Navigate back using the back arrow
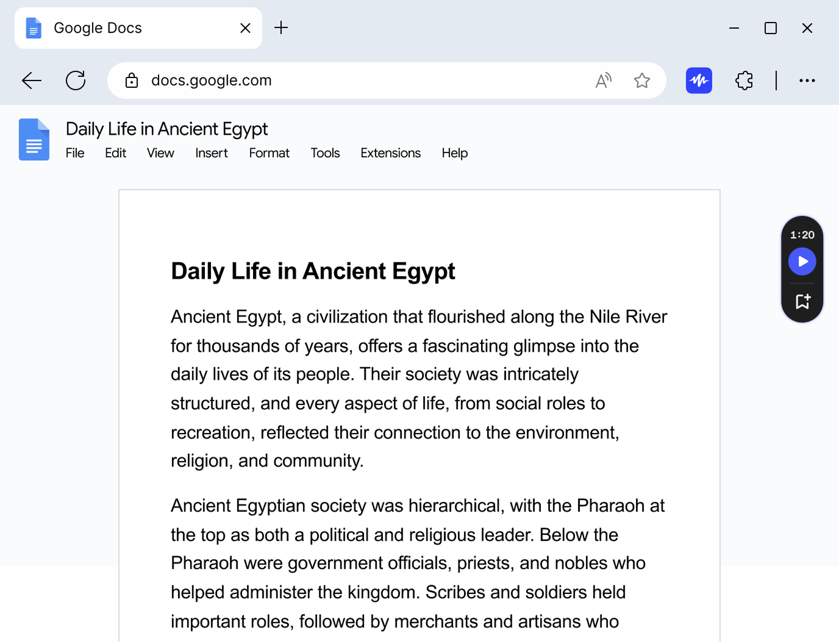The width and height of the screenshot is (839, 644). (31, 80)
